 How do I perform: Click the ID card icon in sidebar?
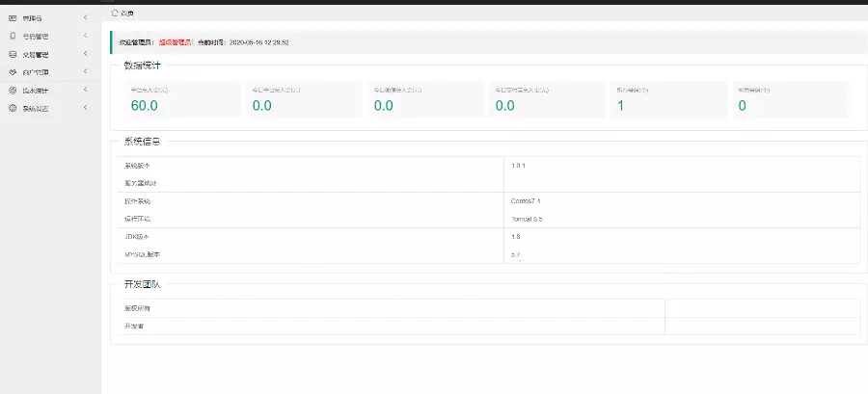tap(13, 18)
